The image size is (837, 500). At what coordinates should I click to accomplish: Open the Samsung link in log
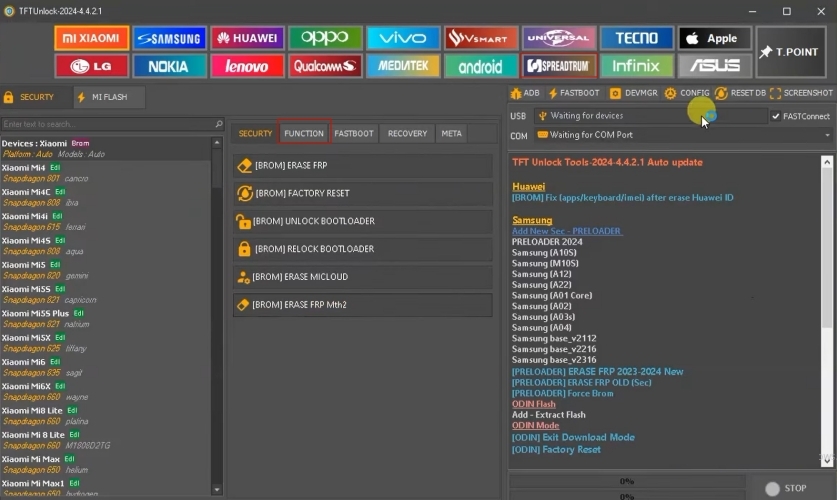coord(532,220)
